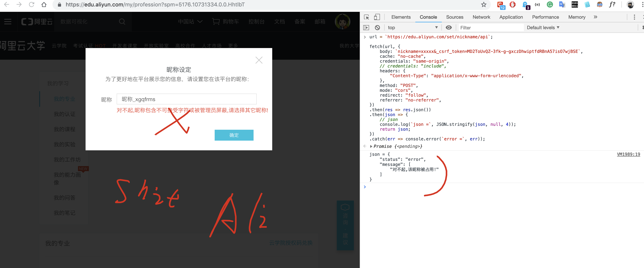Open 云学院 nav link

[59, 46]
